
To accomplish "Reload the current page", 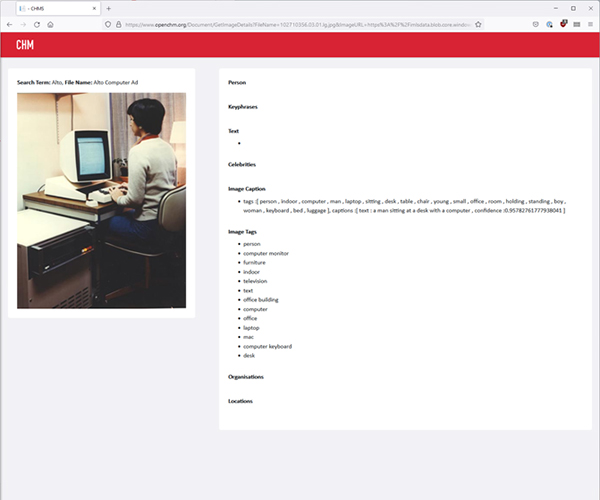I will click(37, 24).
